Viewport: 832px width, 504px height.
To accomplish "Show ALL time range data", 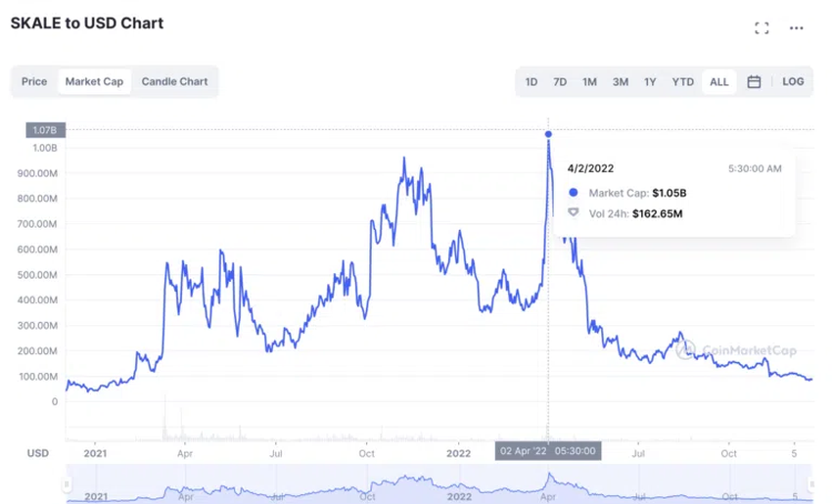I will pyautogui.click(x=719, y=82).
